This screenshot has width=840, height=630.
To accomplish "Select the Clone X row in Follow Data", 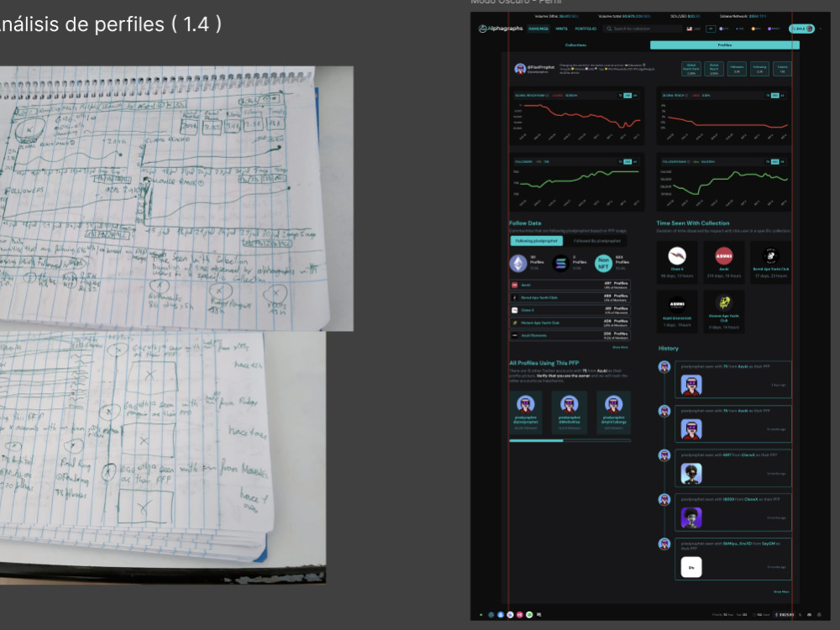I will pos(570,310).
